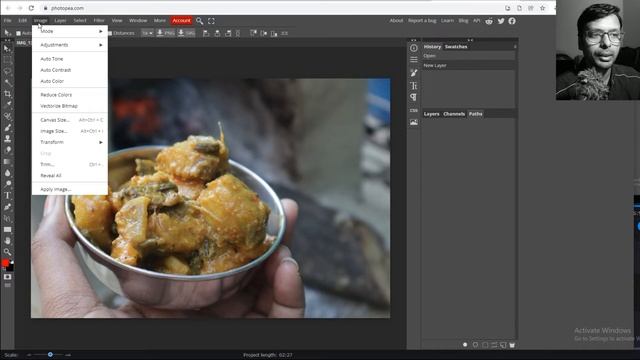
Task: Select the Type tool
Action: tap(7, 196)
